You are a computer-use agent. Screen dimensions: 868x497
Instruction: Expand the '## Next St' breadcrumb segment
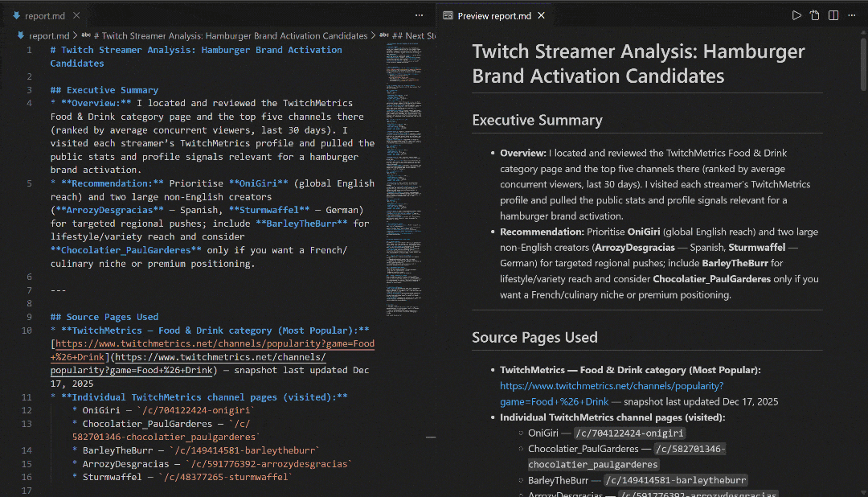(x=420, y=35)
